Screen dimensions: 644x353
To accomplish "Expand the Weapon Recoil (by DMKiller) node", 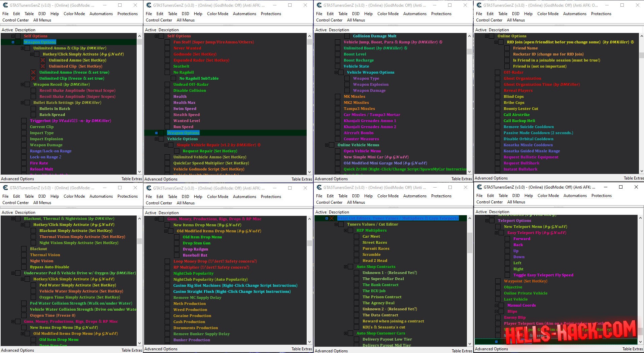I will pyautogui.click(x=22, y=84).
